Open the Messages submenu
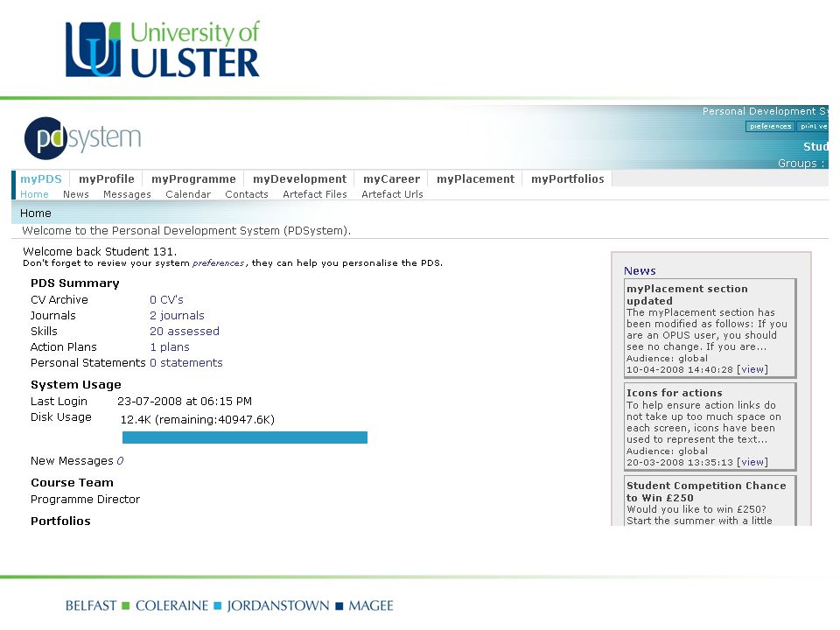The height and width of the screenshot is (630, 840). [x=127, y=194]
